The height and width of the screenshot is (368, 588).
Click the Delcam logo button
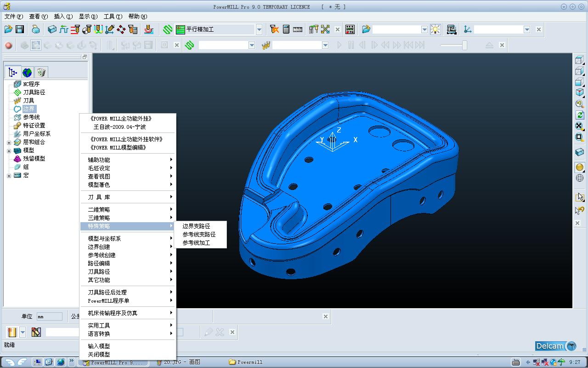click(x=556, y=346)
